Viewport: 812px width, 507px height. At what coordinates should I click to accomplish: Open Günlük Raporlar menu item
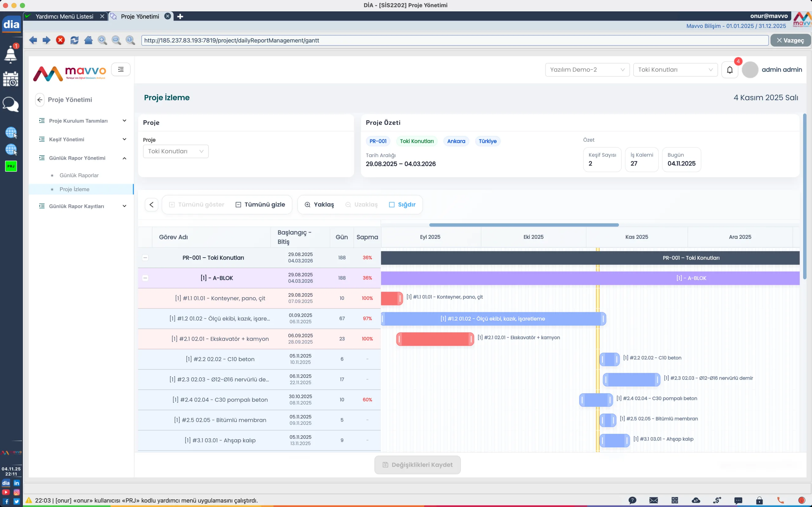pyautogui.click(x=79, y=175)
